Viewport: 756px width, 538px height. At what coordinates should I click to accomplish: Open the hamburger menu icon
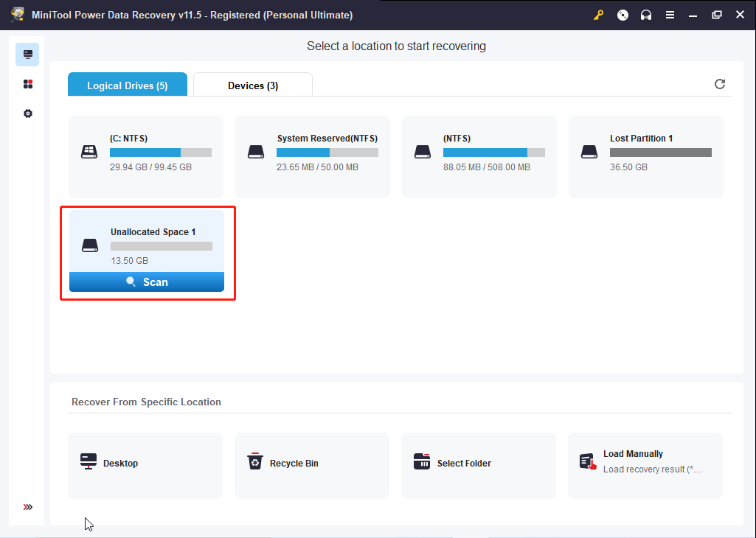pos(670,15)
